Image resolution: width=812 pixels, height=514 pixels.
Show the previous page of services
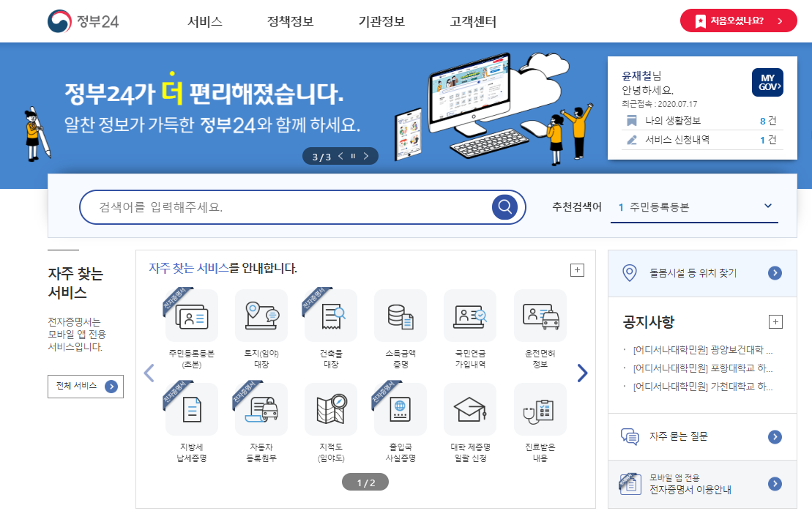pyautogui.click(x=149, y=373)
